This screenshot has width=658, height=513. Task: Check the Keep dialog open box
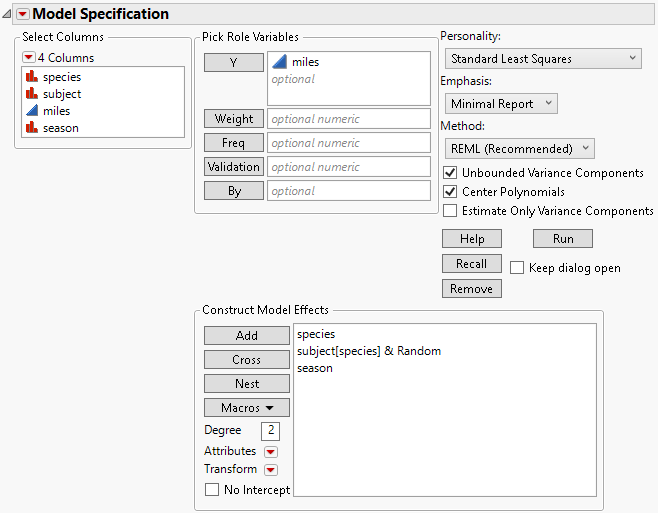click(517, 268)
